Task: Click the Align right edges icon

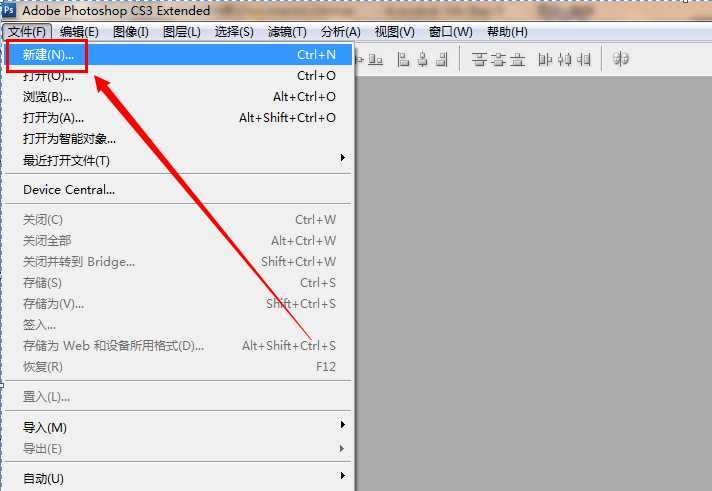Action: [x=442, y=59]
